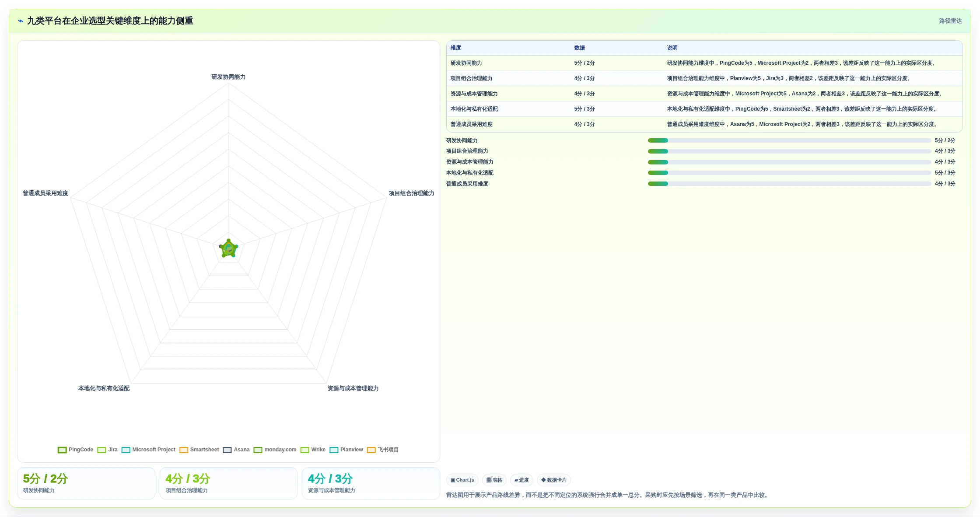Toggle the PingCode legend swatch
The width and height of the screenshot is (980, 517).
click(x=62, y=450)
